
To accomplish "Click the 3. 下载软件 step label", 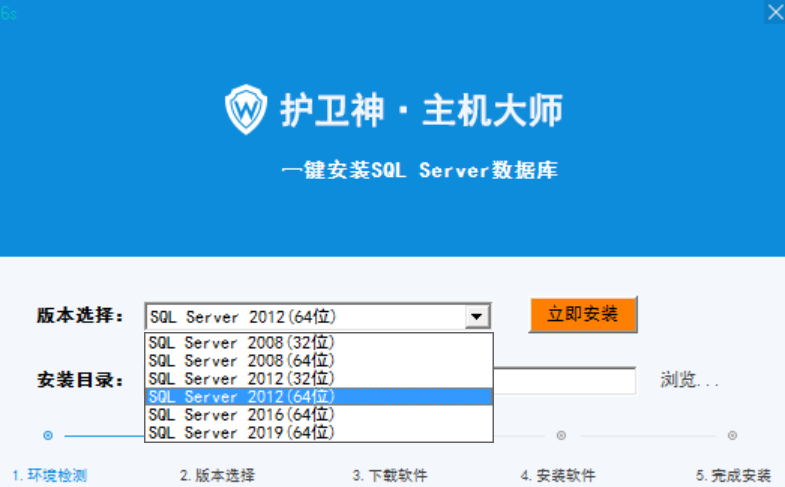I will (389, 475).
